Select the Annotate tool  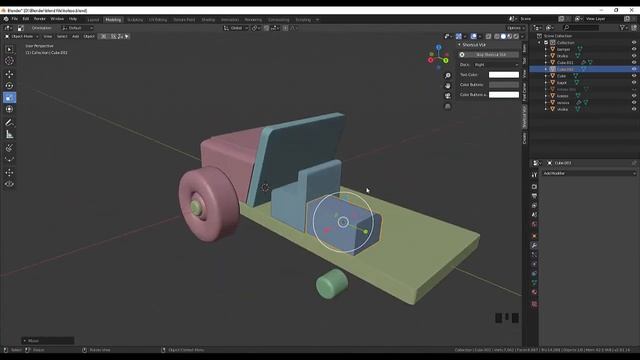point(9,122)
